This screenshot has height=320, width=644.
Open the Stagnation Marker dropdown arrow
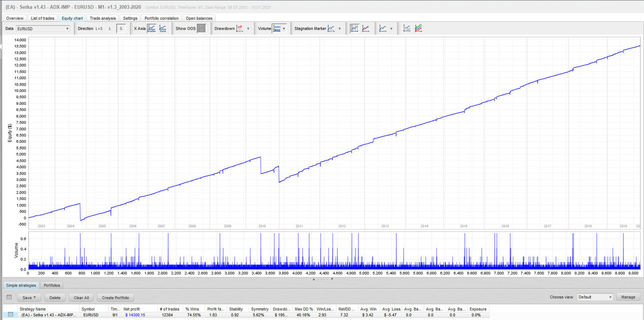(340, 28)
